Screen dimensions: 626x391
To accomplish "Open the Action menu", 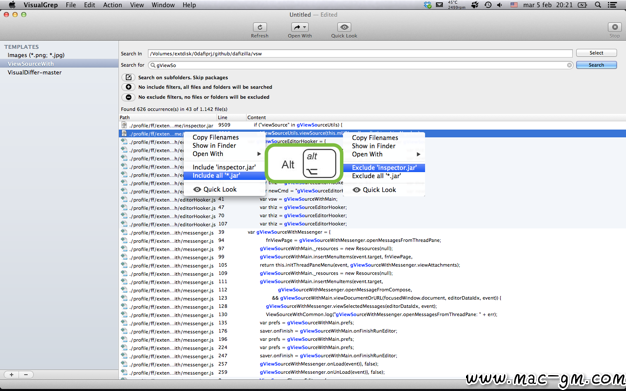I will 113,5.
